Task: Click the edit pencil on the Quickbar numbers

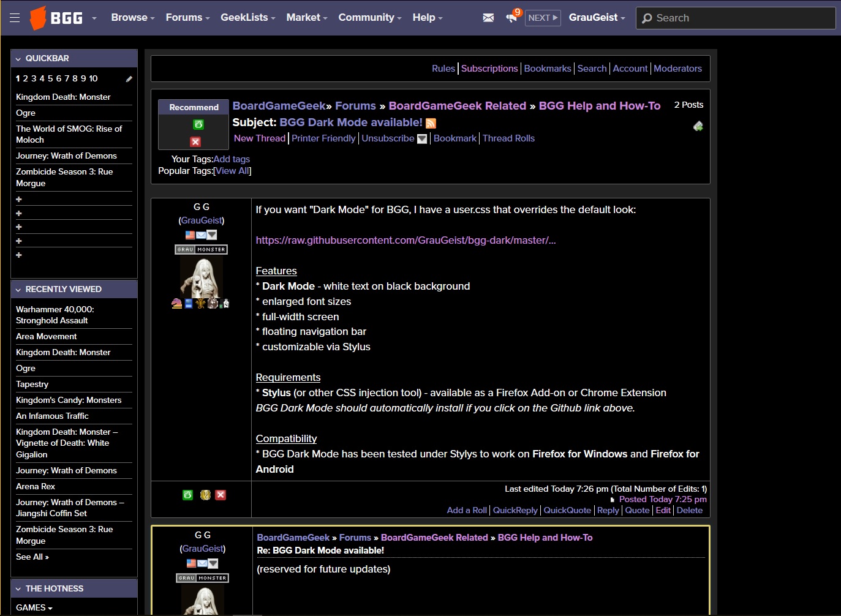Action: [129, 78]
